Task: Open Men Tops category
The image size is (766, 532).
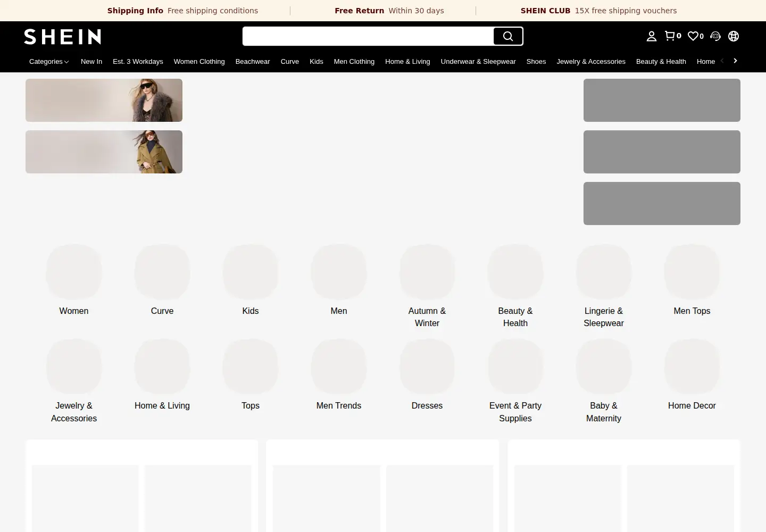Action: (x=692, y=280)
